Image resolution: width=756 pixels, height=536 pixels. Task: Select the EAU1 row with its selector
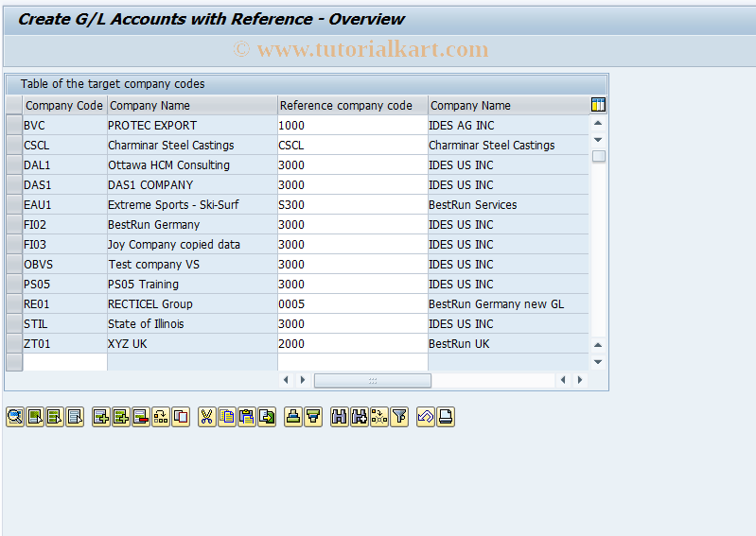click(x=14, y=205)
